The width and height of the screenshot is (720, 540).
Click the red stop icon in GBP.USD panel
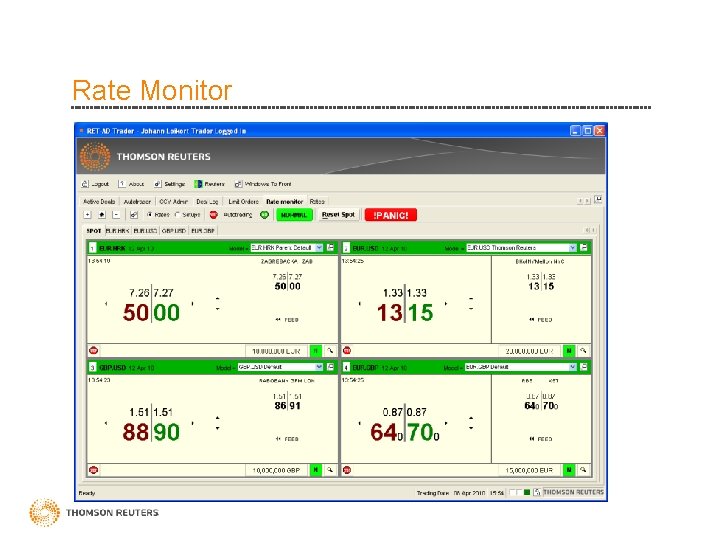pos(94,470)
